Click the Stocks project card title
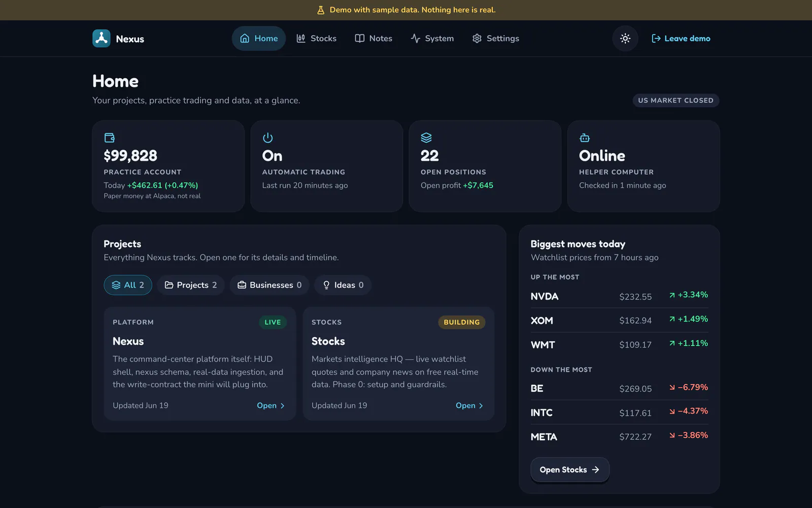The image size is (812, 508). pos(328,341)
